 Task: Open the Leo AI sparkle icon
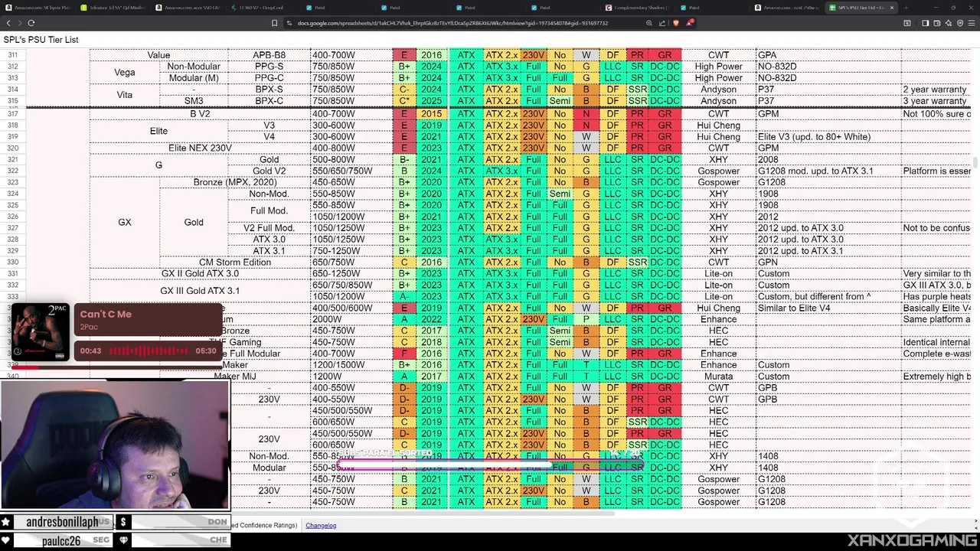tap(949, 23)
